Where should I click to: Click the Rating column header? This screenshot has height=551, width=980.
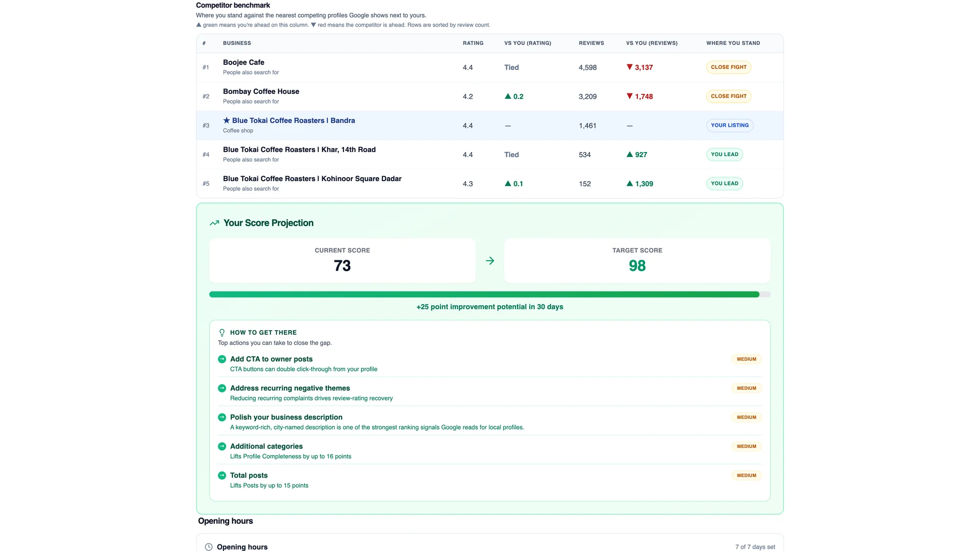[x=473, y=43]
